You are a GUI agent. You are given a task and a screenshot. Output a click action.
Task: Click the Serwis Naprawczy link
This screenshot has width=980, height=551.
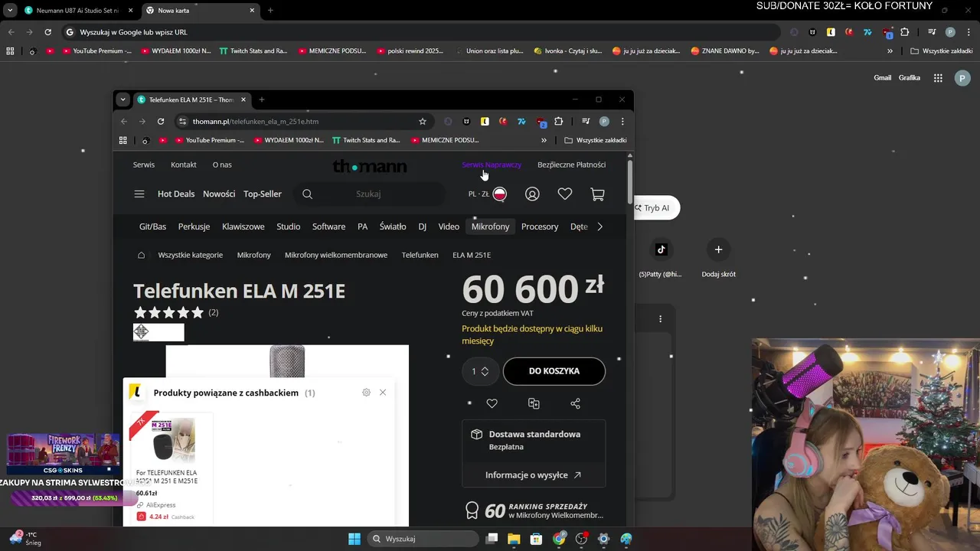tap(492, 165)
